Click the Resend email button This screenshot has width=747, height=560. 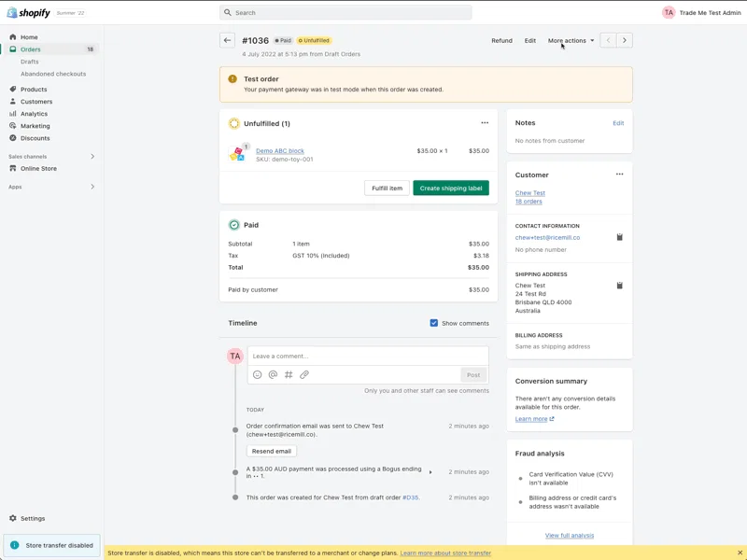[272, 451]
